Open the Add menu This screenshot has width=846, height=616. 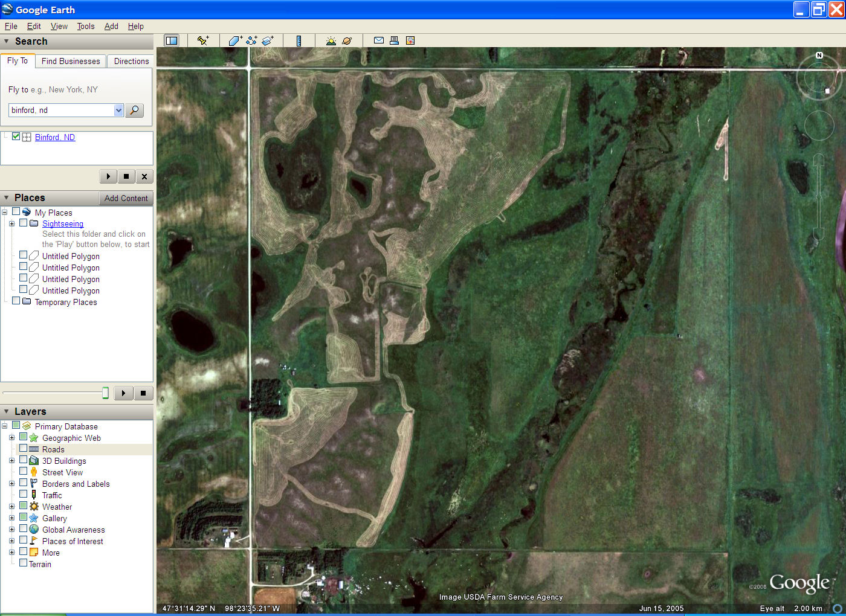(111, 26)
